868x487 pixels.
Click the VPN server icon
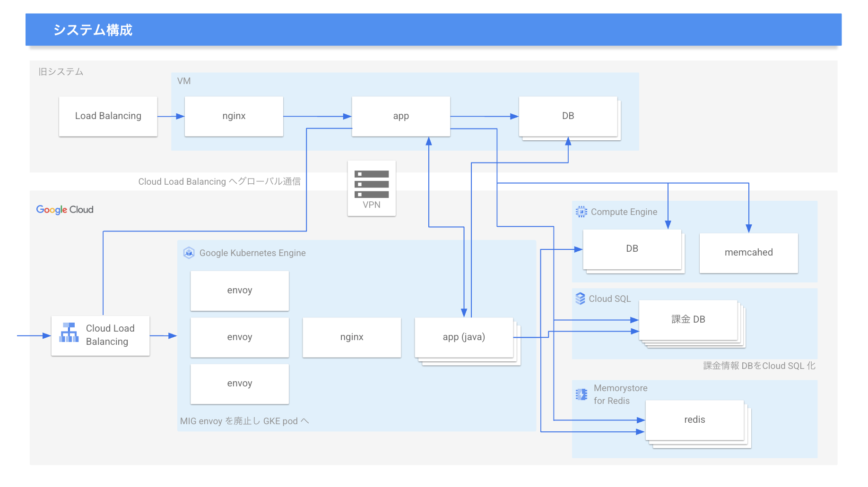[372, 184]
